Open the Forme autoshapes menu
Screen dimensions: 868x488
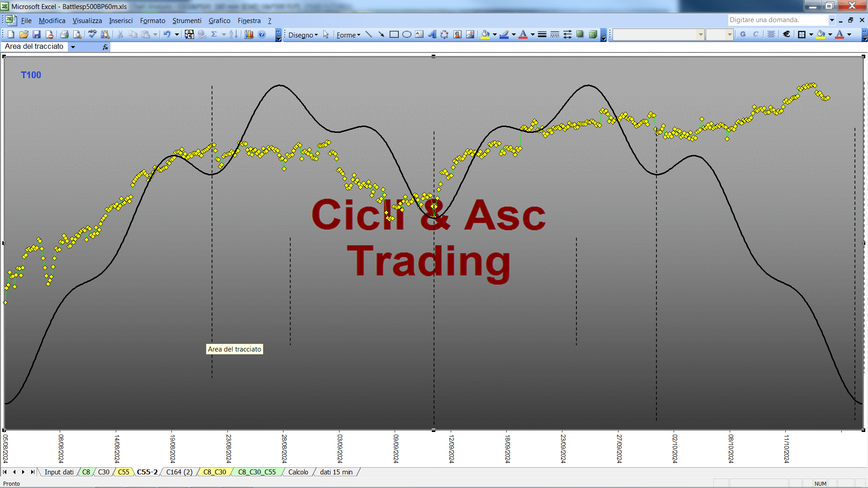tap(348, 35)
